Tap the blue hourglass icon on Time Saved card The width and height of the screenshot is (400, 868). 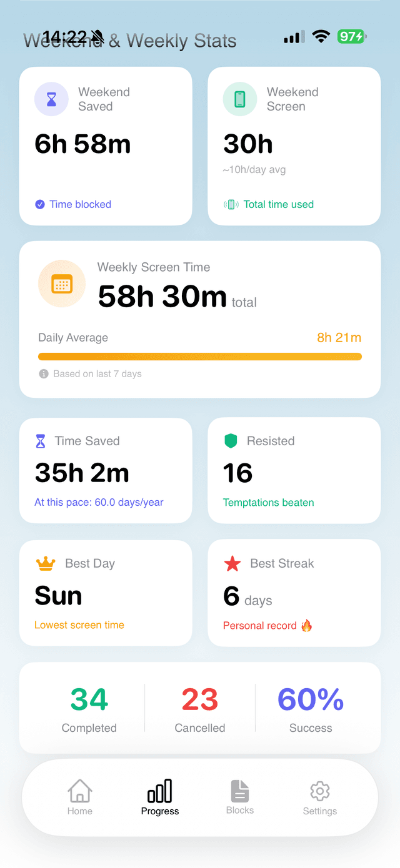pos(41,440)
